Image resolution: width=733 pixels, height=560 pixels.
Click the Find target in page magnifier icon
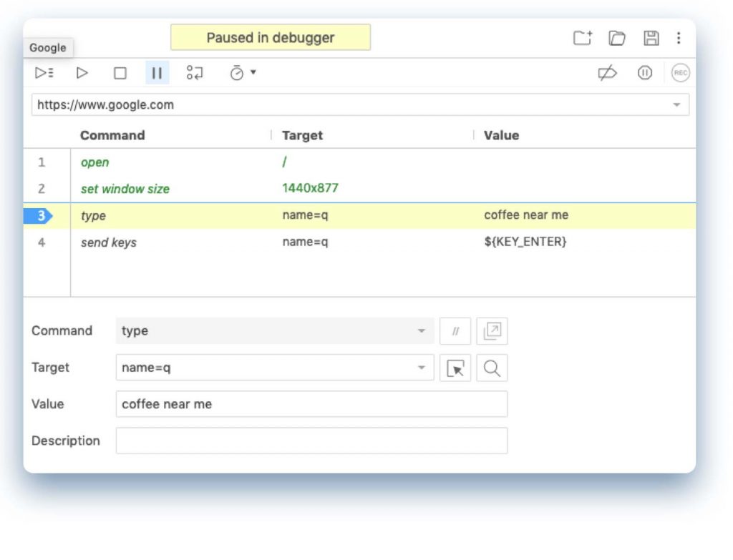[492, 368]
